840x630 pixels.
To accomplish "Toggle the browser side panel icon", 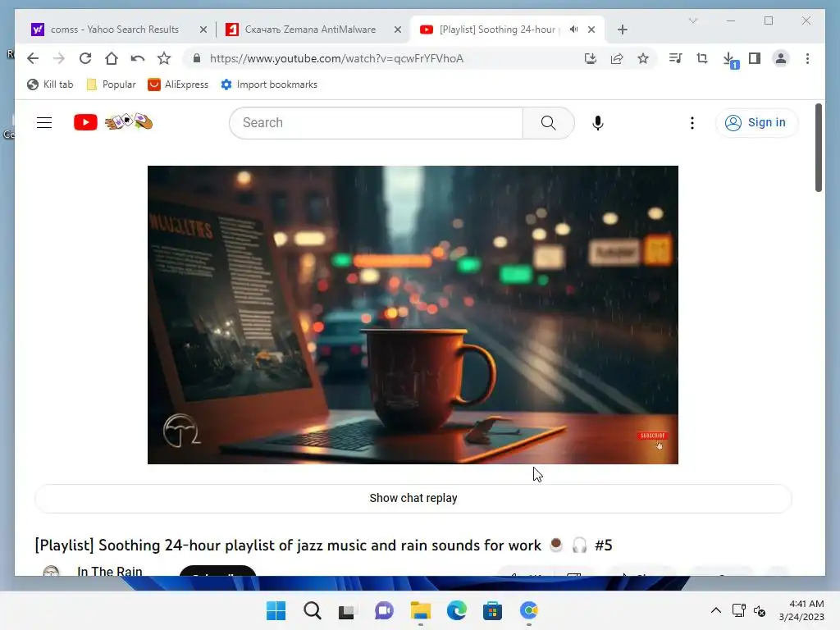I will (755, 58).
